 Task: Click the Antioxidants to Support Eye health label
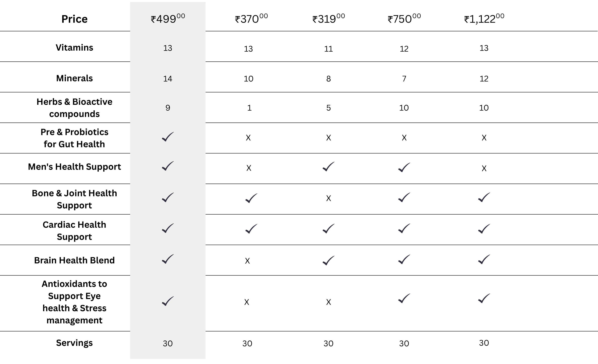pos(74,302)
